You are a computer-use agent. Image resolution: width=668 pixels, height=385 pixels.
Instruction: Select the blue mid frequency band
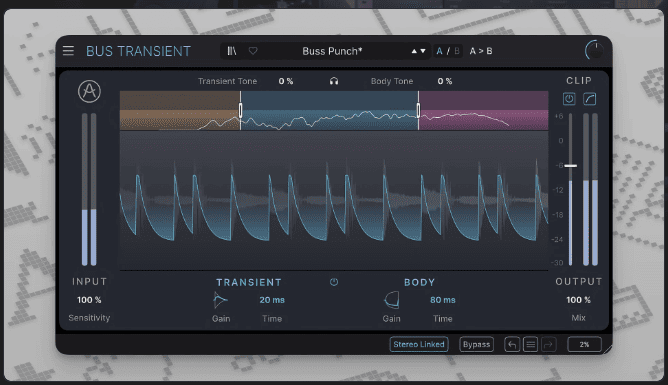tap(329, 110)
